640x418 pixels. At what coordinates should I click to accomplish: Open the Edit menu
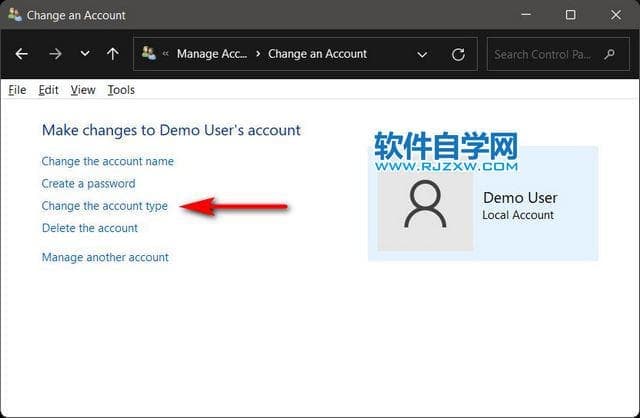[48, 90]
